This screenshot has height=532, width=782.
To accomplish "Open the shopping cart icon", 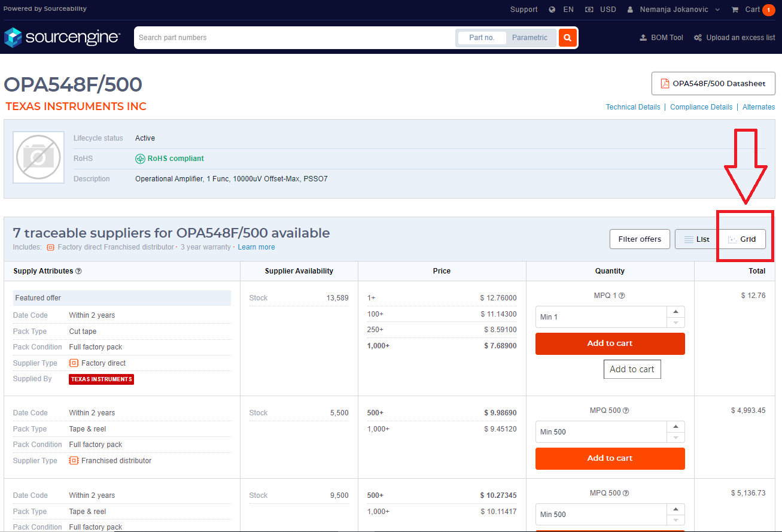I will [735, 10].
